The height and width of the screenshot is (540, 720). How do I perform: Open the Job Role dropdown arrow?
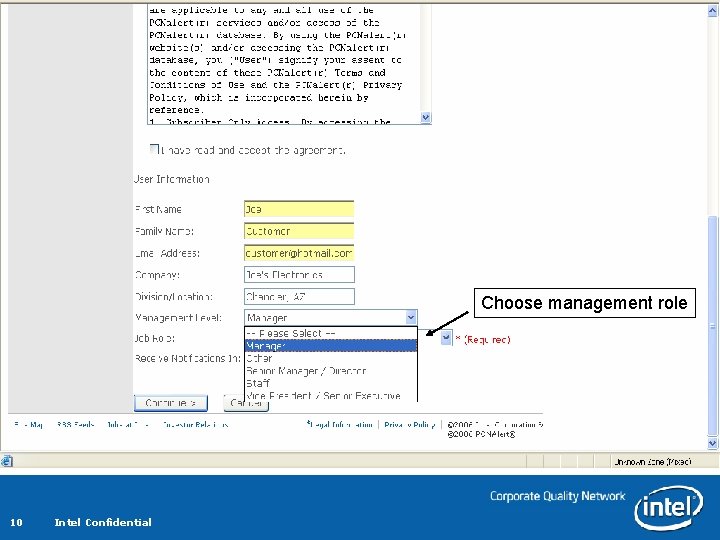pyautogui.click(x=445, y=338)
